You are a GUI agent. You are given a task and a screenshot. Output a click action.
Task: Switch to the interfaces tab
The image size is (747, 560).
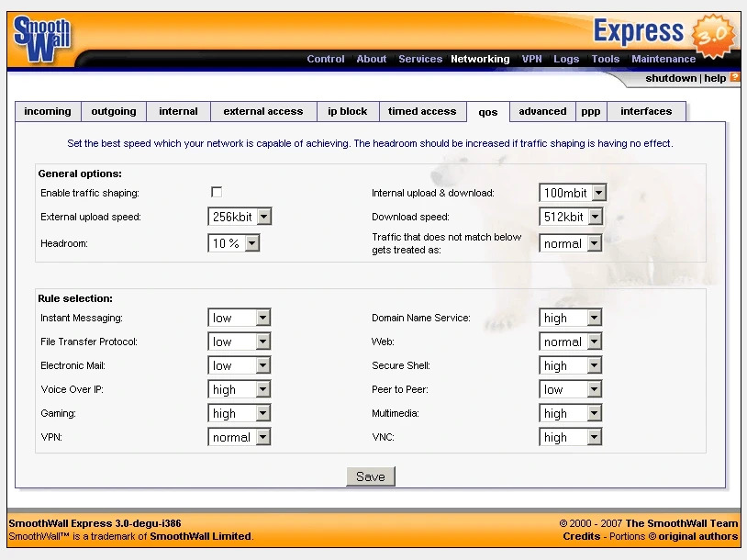pos(646,111)
